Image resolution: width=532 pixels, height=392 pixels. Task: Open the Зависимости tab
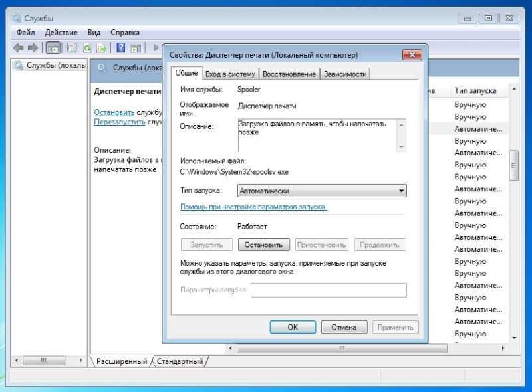(345, 74)
